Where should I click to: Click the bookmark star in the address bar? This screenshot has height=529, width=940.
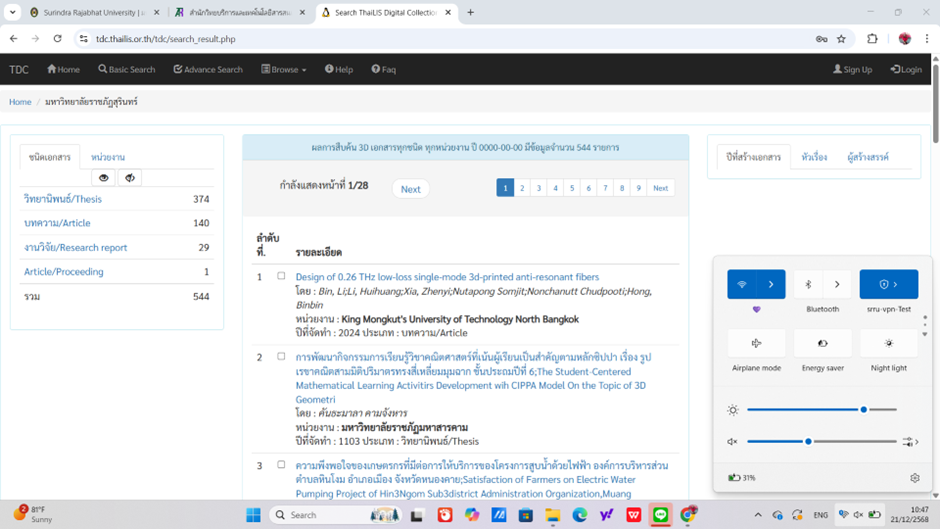tap(841, 39)
